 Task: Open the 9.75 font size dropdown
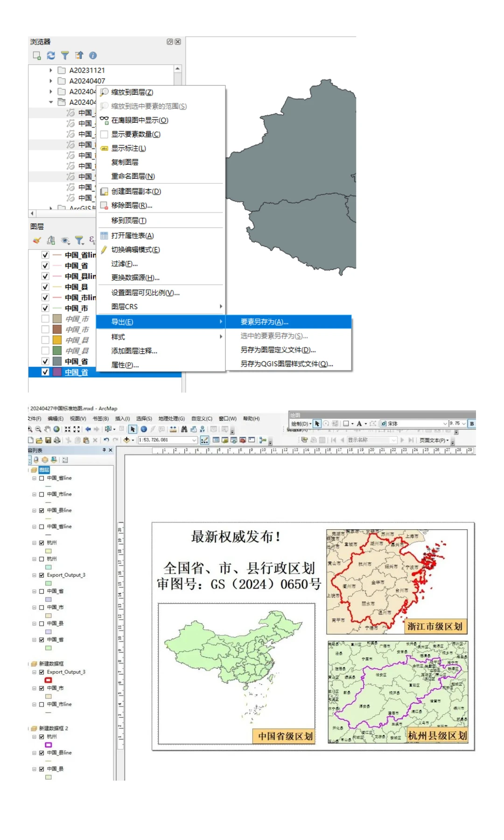tap(464, 424)
